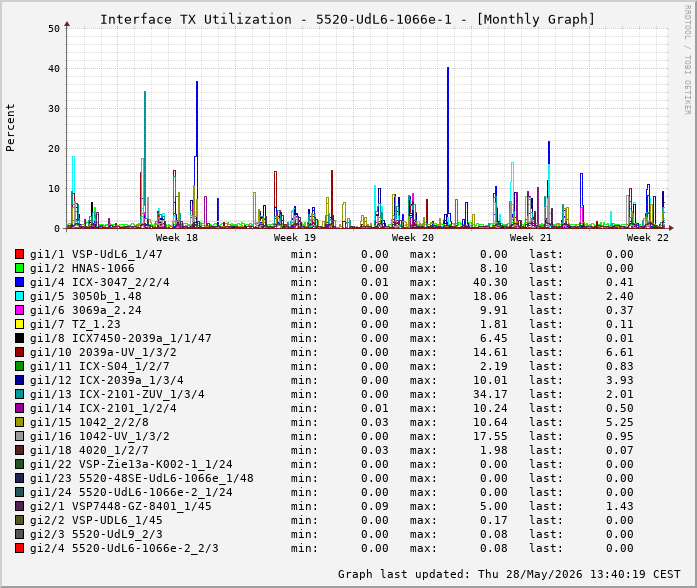This screenshot has width=697, height=588.
Task: Click the olive swatch for gi1/15 1042_2/2/8
Action: click(20, 422)
